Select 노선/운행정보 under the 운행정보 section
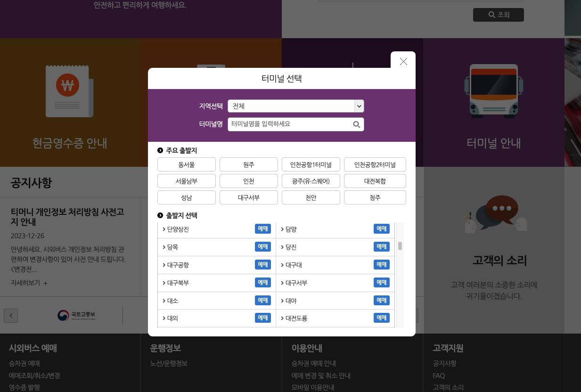 point(168,363)
